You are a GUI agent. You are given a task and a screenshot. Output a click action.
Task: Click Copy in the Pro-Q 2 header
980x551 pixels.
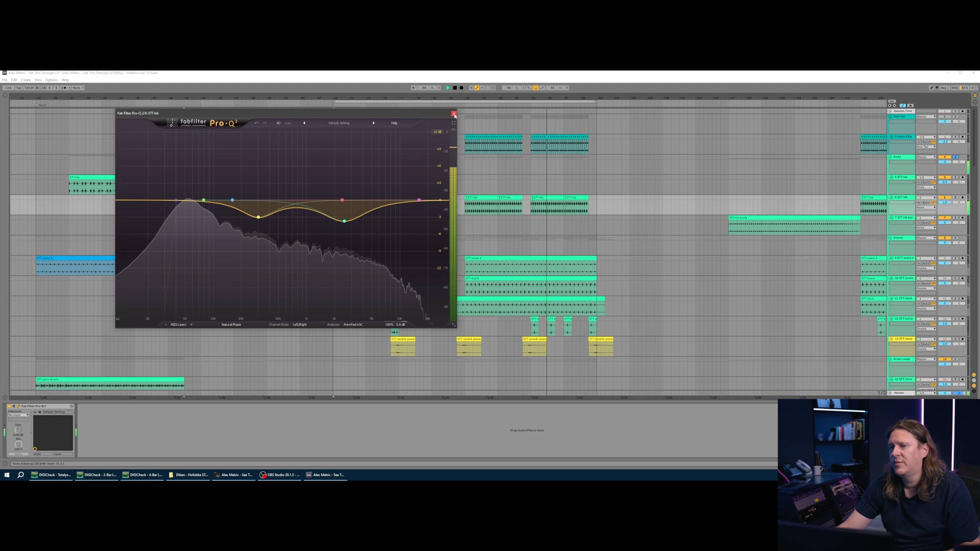pyautogui.click(x=288, y=123)
